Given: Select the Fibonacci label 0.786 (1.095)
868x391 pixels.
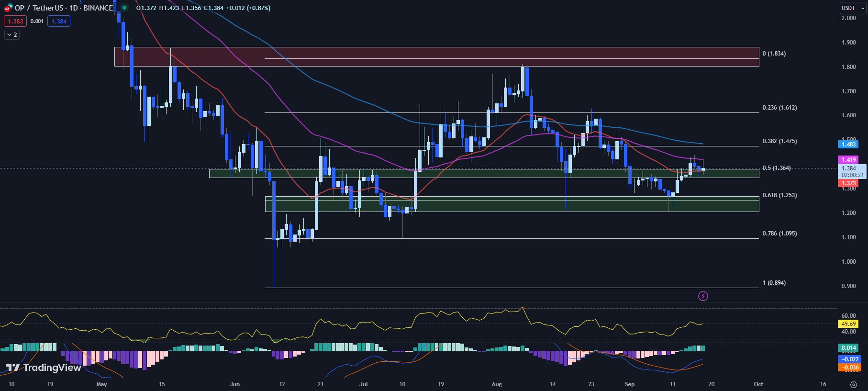Looking at the screenshot, I should tap(779, 234).
